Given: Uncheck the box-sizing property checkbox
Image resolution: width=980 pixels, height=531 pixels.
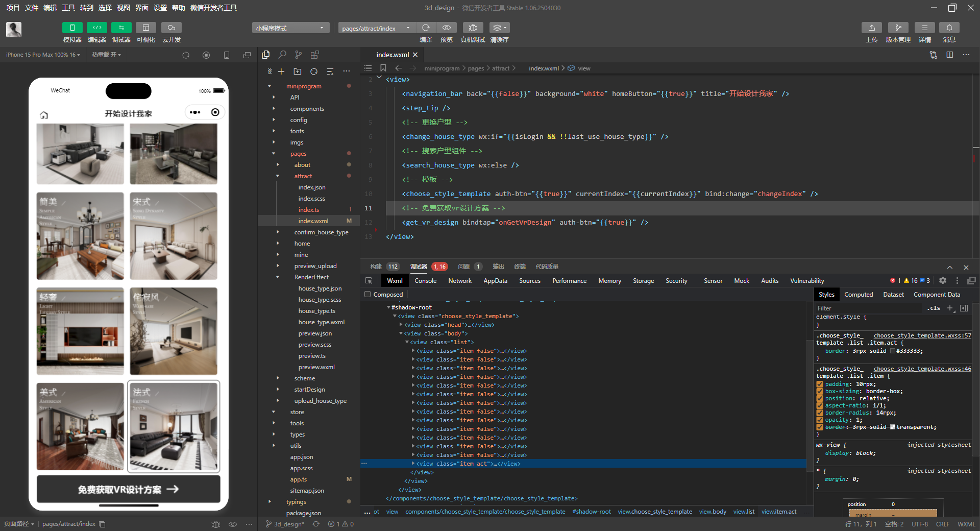Looking at the screenshot, I should [x=820, y=392].
